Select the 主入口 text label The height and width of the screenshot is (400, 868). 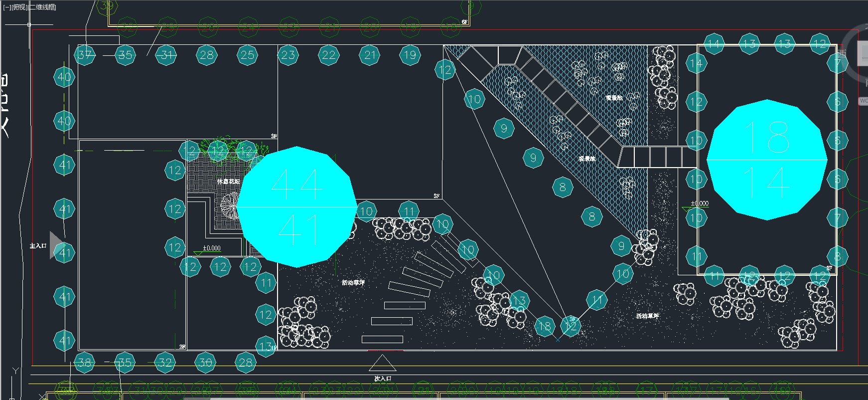pos(38,246)
